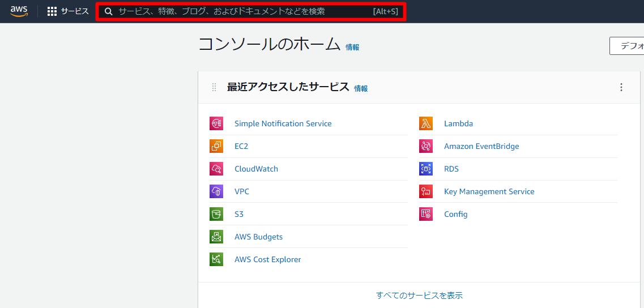Click the Simple Notification Service icon
Image resolution: width=644 pixels, height=308 pixels.
click(216, 123)
